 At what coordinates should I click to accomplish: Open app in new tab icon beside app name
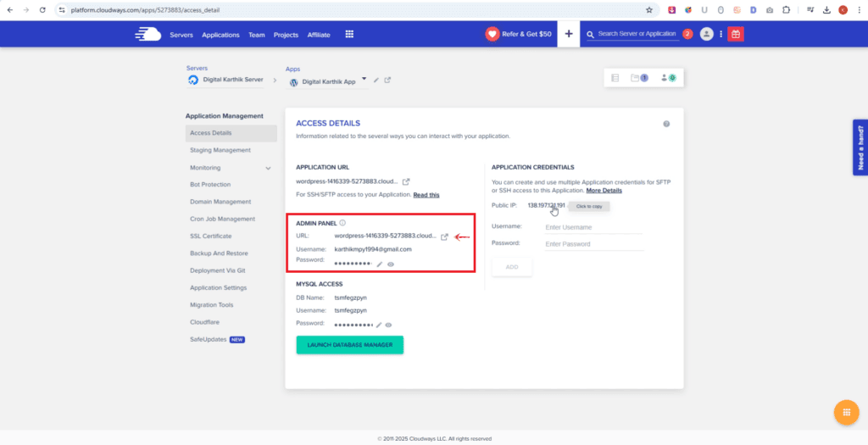tap(387, 81)
